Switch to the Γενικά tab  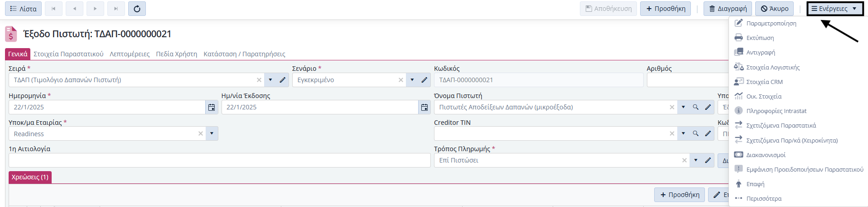pyautogui.click(x=18, y=54)
